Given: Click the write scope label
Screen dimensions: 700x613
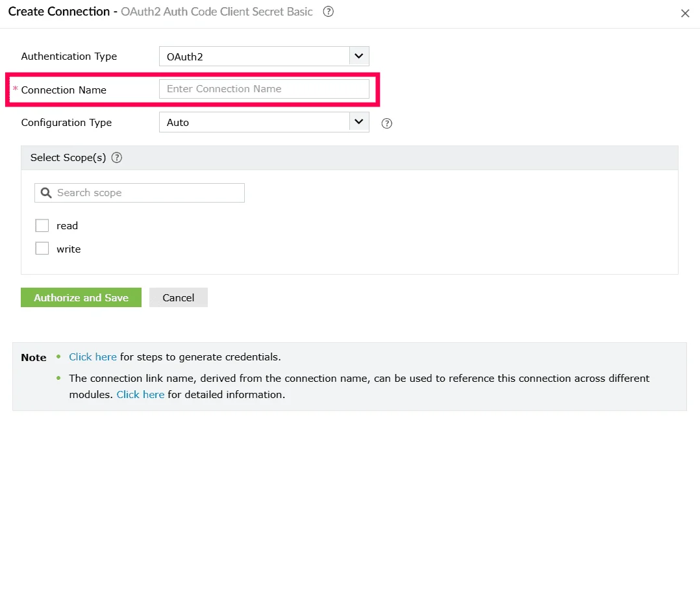Looking at the screenshot, I should coord(68,249).
